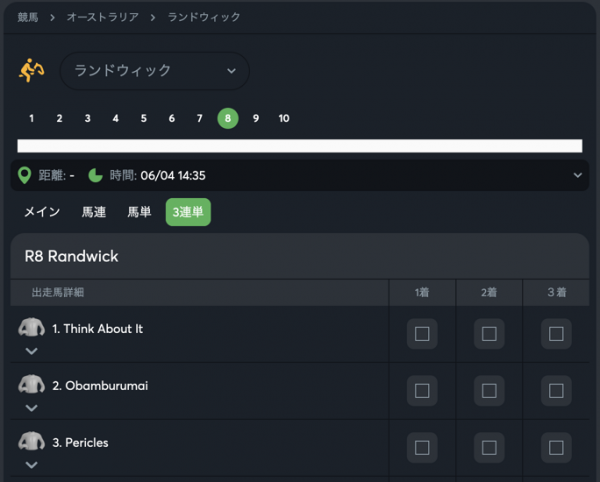Select race number 8 green circle
The width and height of the screenshot is (600, 482).
pyautogui.click(x=228, y=118)
